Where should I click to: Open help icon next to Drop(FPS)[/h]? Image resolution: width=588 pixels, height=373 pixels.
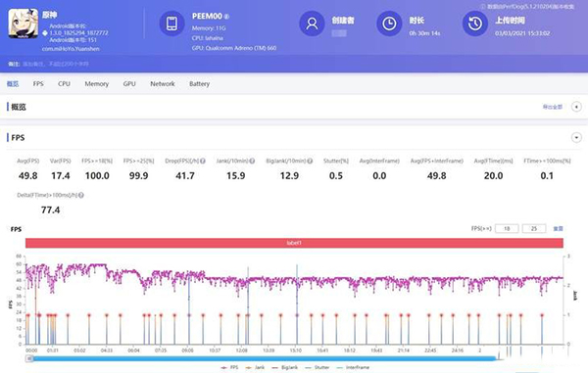click(x=203, y=161)
